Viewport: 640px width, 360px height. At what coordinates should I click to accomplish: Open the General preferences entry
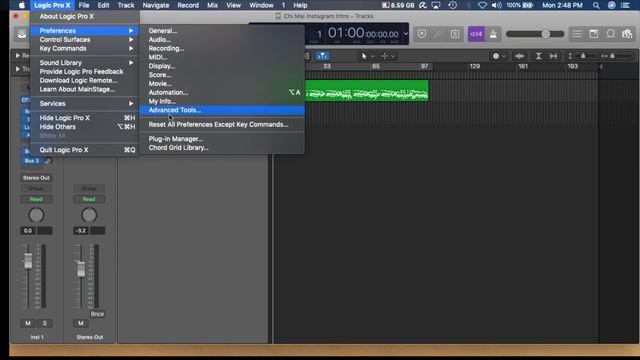click(222, 31)
